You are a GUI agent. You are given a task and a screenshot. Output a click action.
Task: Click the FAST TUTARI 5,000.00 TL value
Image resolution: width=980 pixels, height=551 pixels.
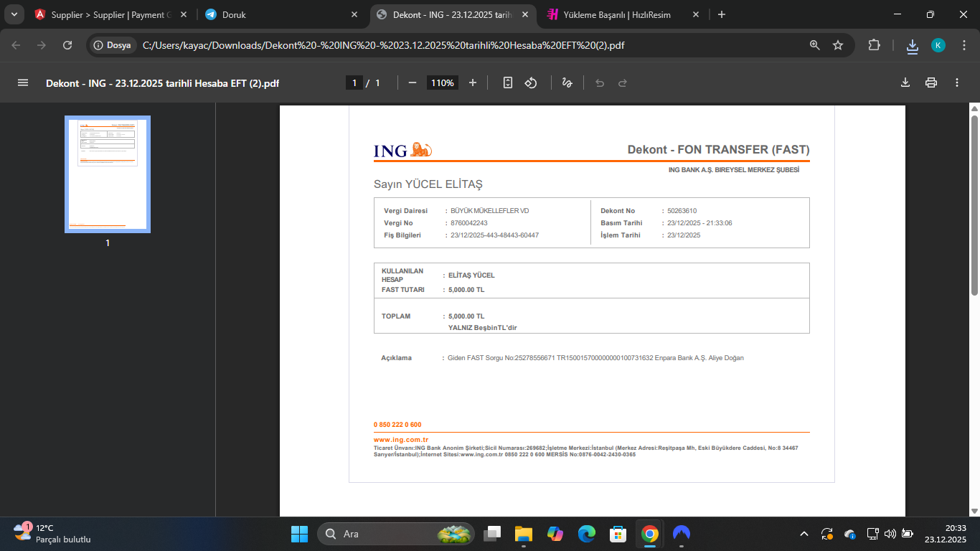pos(466,290)
